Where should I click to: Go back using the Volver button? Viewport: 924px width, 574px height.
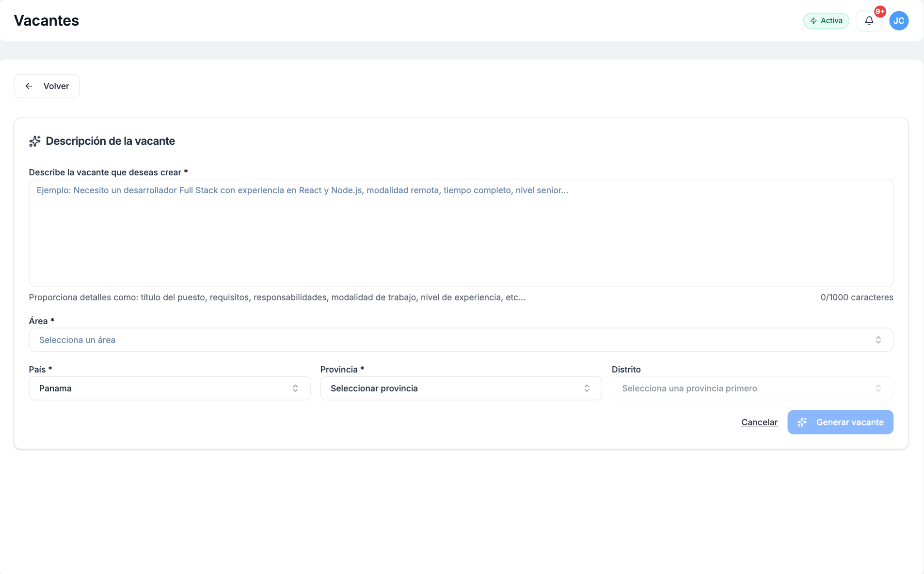[x=47, y=86]
